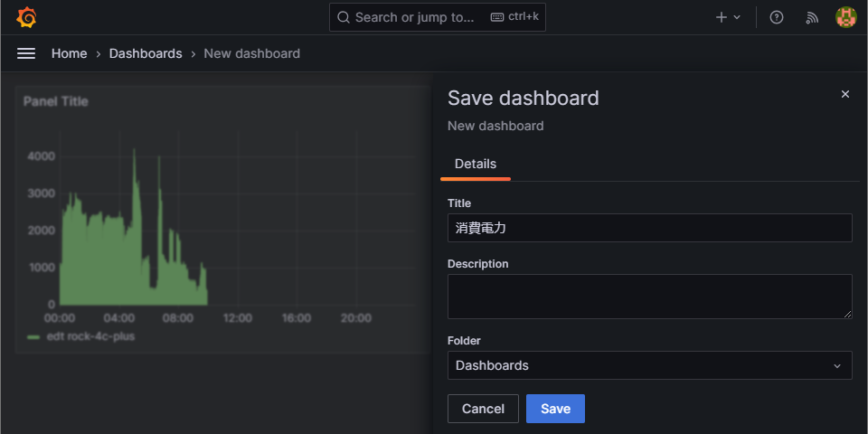
Task: Open the help question mark icon
Action: [x=777, y=17]
